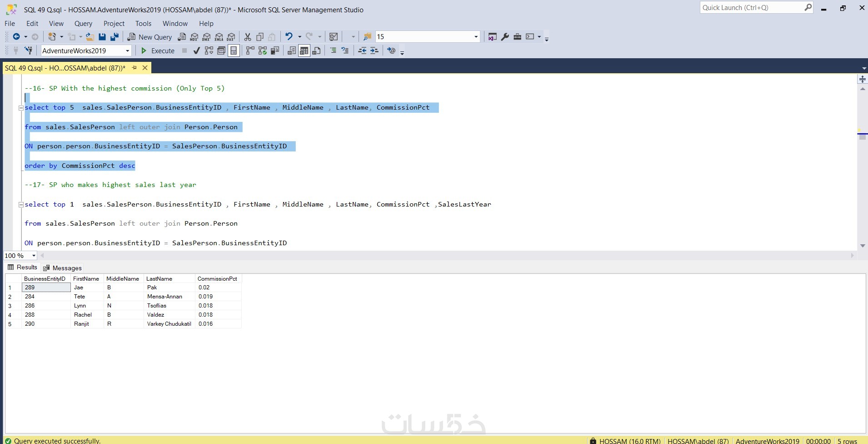Open the File menu
This screenshot has height=444, width=868.
click(x=10, y=24)
